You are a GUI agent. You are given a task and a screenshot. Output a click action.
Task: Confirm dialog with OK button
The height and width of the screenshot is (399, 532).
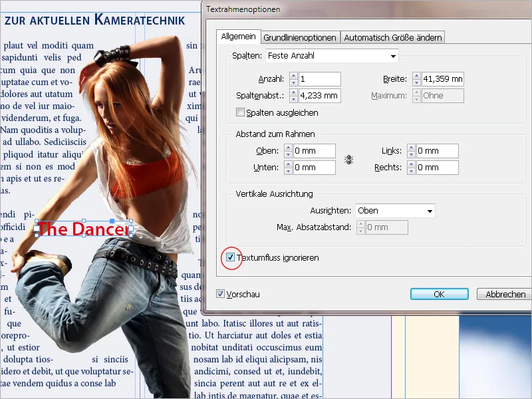coord(439,294)
